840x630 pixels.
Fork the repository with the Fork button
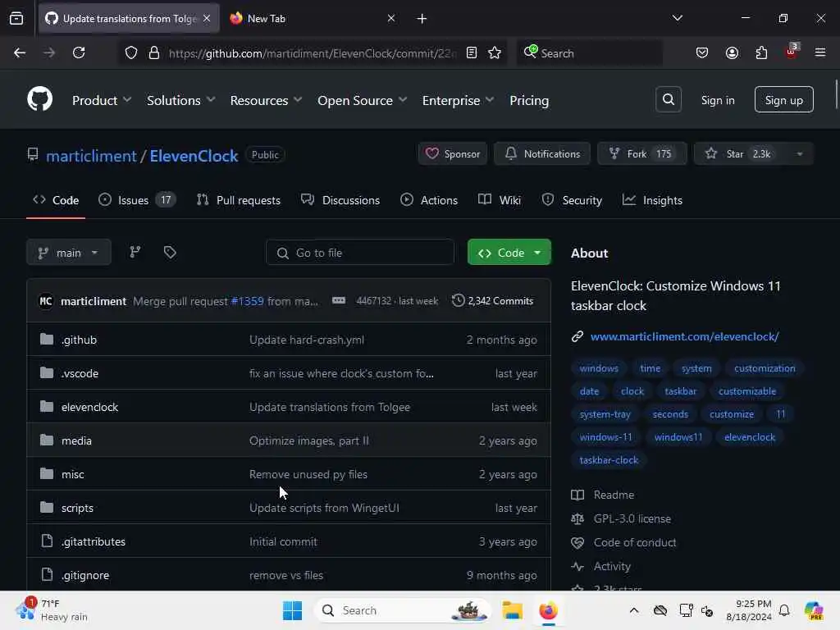641,153
